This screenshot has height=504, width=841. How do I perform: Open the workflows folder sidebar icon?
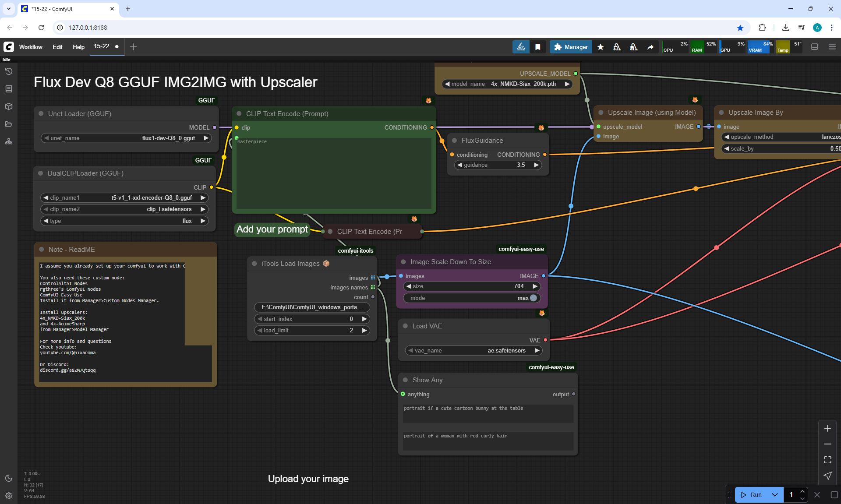coord(9,124)
